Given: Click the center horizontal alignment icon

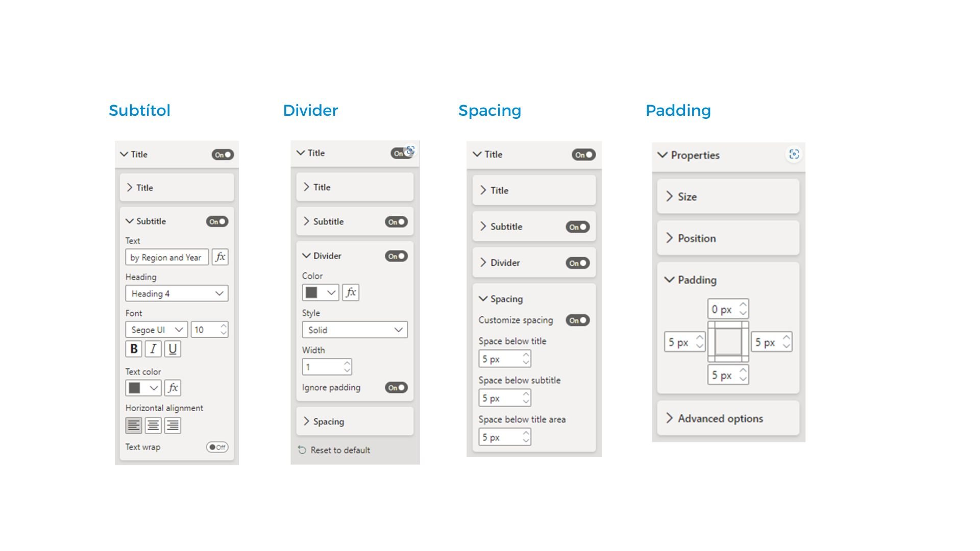Looking at the screenshot, I should click(x=153, y=424).
